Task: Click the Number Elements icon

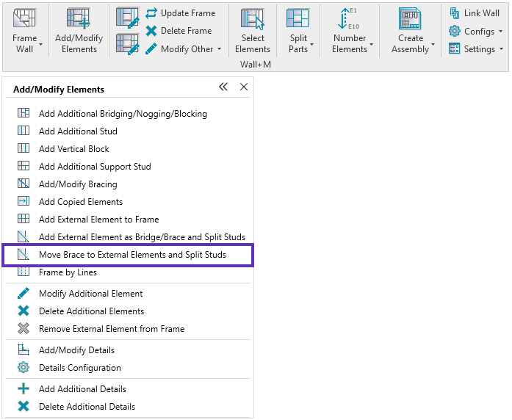Action: tap(349, 20)
